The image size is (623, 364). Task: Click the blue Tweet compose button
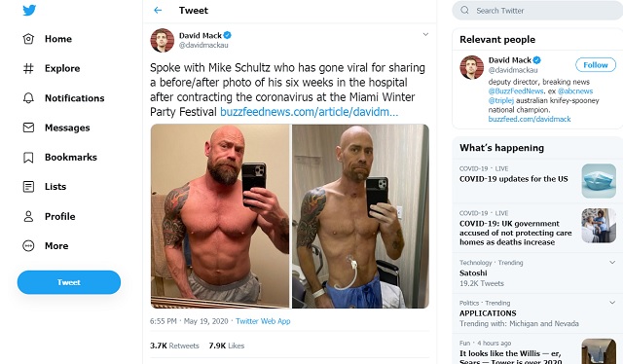(x=69, y=282)
